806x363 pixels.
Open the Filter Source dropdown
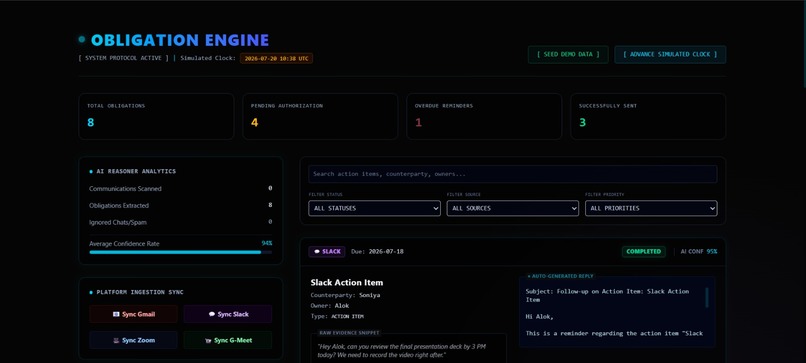point(512,208)
